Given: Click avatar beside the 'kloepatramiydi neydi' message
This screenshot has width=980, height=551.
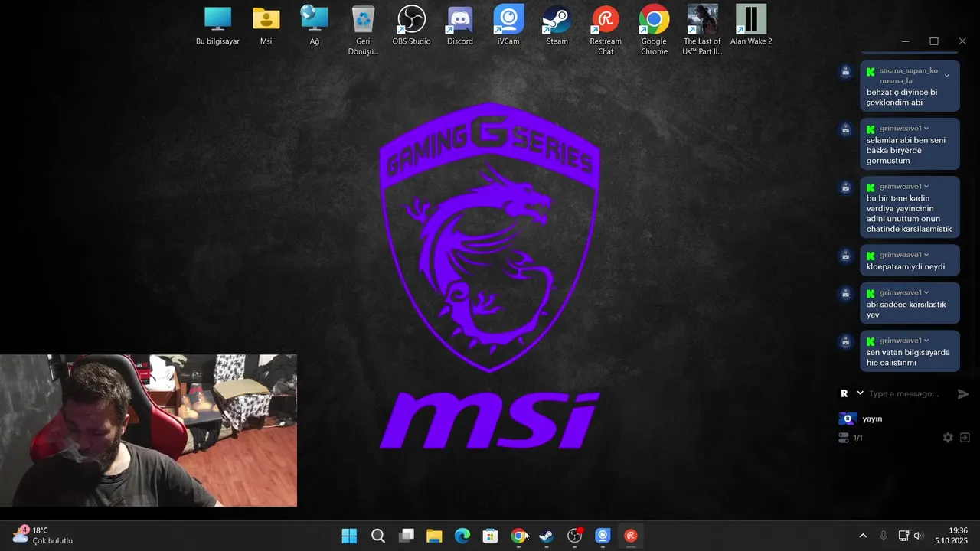Looking at the screenshot, I should coord(846,256).
